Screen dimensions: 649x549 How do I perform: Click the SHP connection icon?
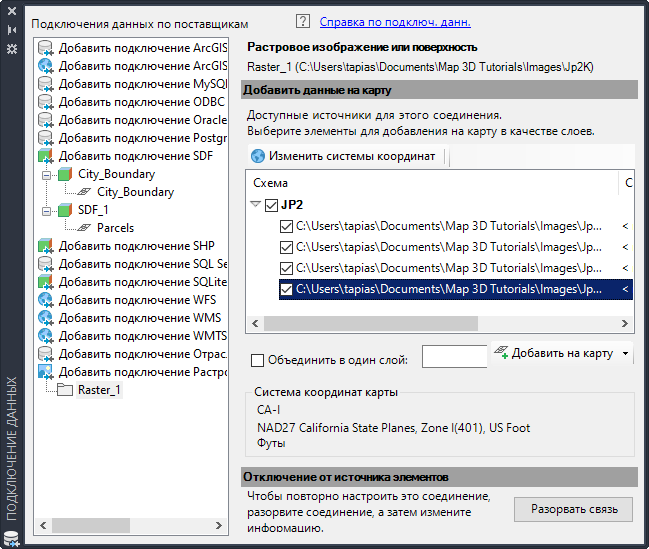click(46, 246)
